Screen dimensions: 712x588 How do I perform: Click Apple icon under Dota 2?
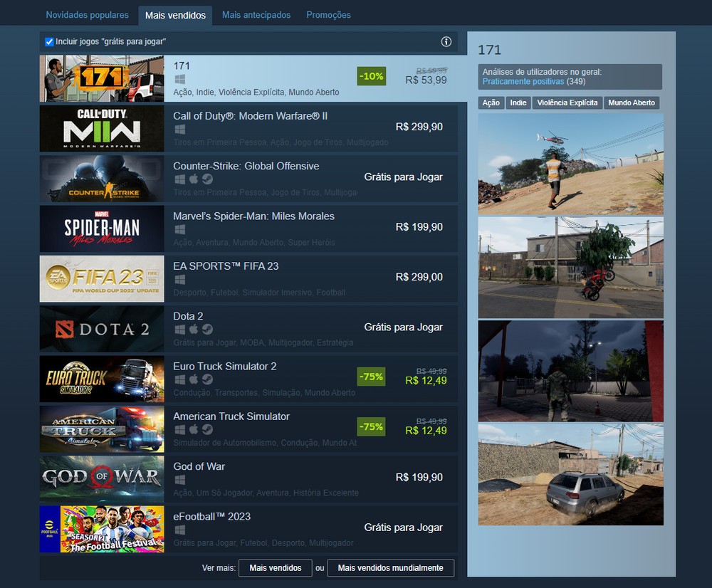click(194, 329)
